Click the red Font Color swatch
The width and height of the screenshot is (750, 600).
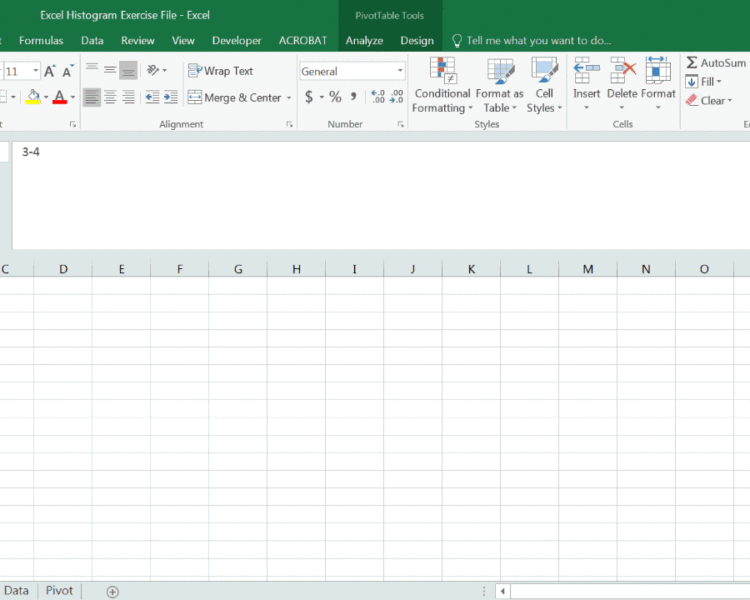click(59, 97)
